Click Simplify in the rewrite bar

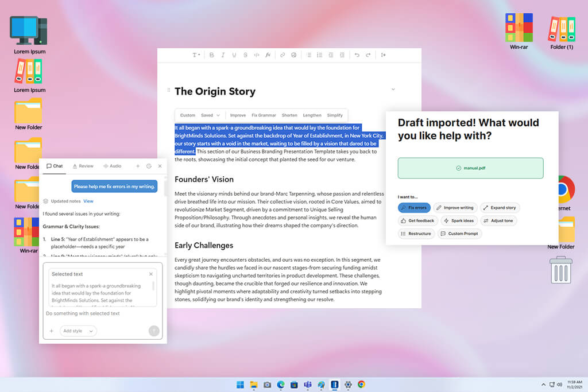click(x=335, y=115)
